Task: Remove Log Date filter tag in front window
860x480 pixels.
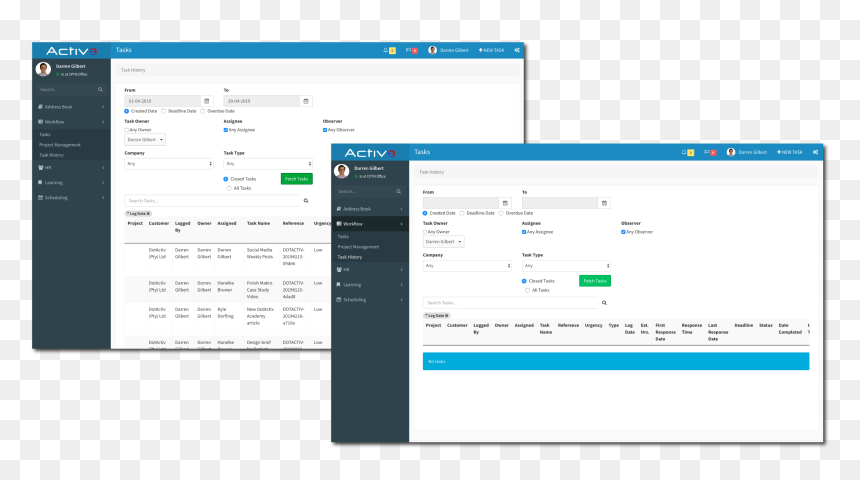Action: click(446, 315)
